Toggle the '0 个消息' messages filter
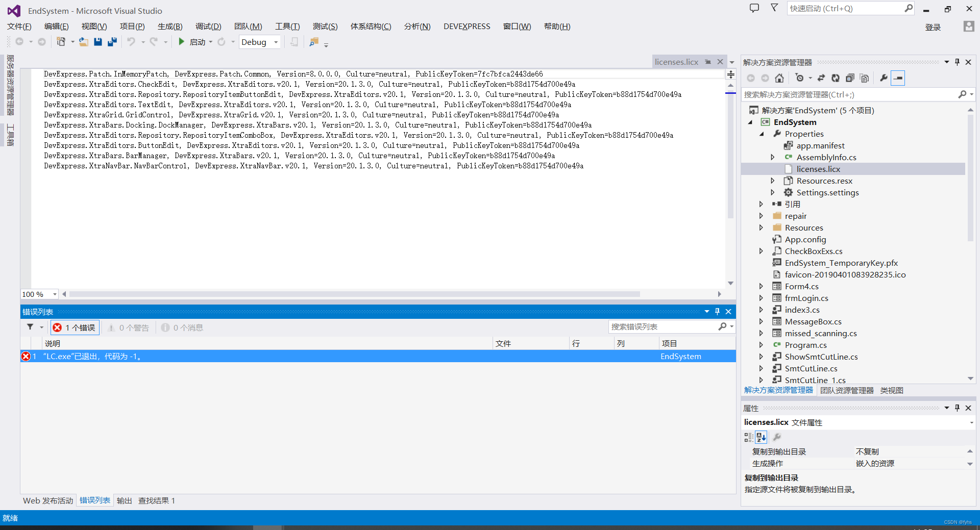Image resolution: width=980 pixels, height=530 pixels. (x=182, y=327)
